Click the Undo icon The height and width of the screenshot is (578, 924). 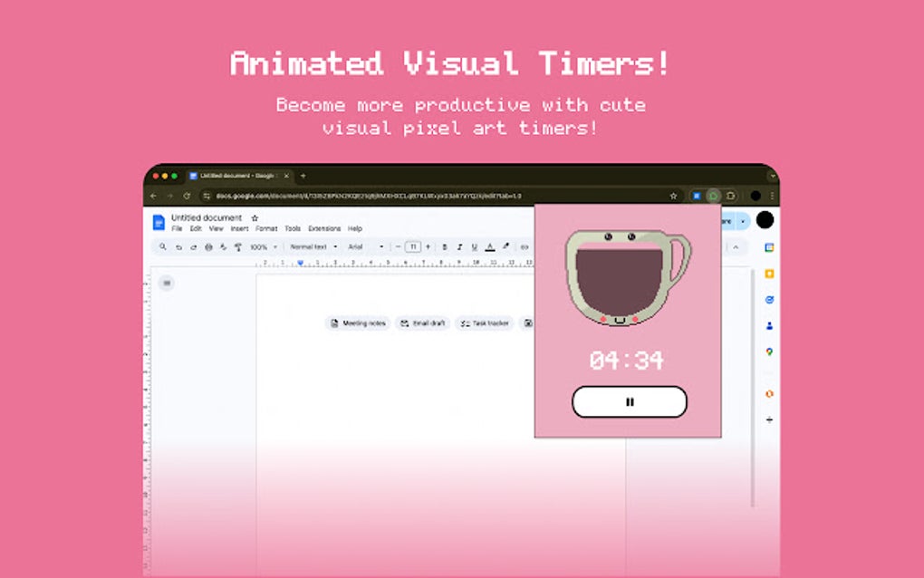[178, 246]
